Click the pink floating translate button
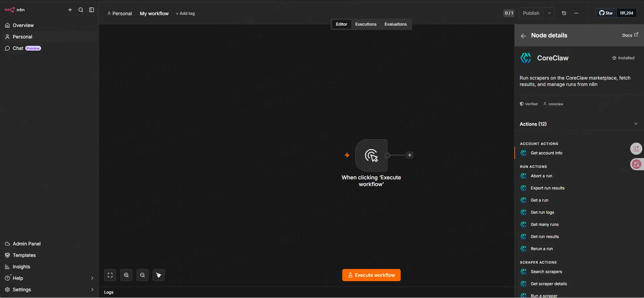Viewport: 644px width, 298px height. point(636,164)
